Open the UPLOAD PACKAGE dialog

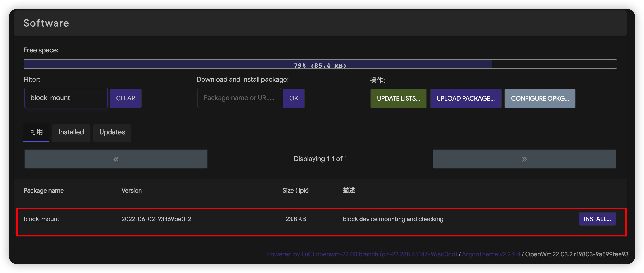465,98
